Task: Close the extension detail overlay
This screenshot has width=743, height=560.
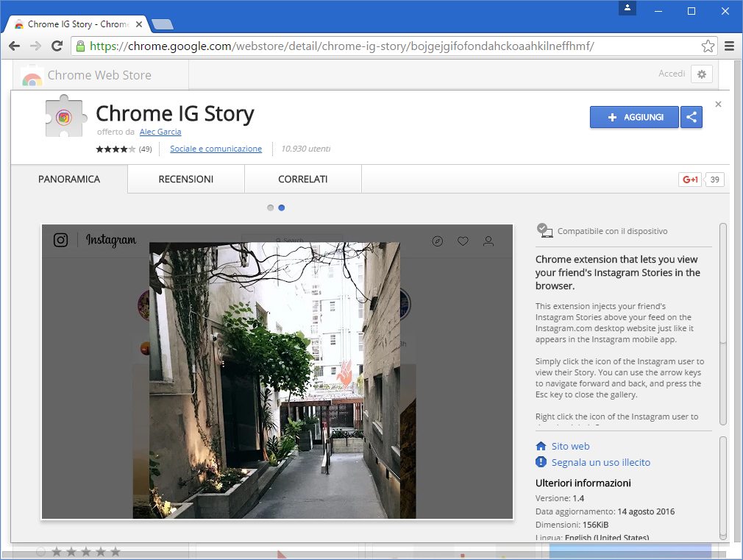Action: point(719,104)
